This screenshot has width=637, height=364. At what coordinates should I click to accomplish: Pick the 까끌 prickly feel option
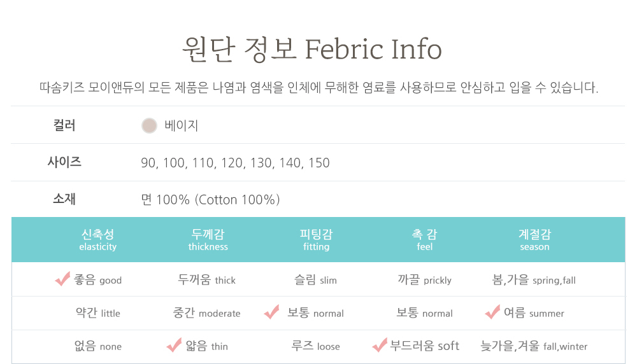[x=424, y=279]
